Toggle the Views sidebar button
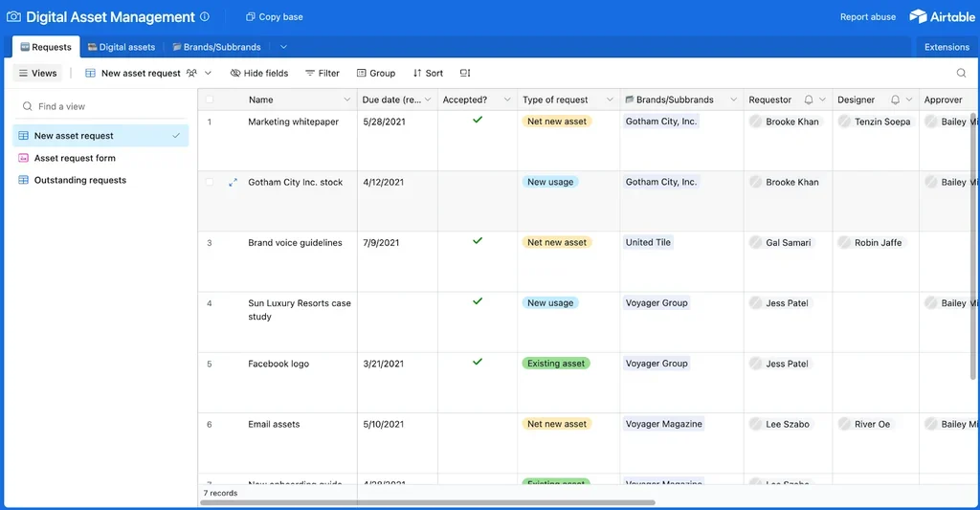The height and width of the screenshot is (510, 980). [37, 73]
